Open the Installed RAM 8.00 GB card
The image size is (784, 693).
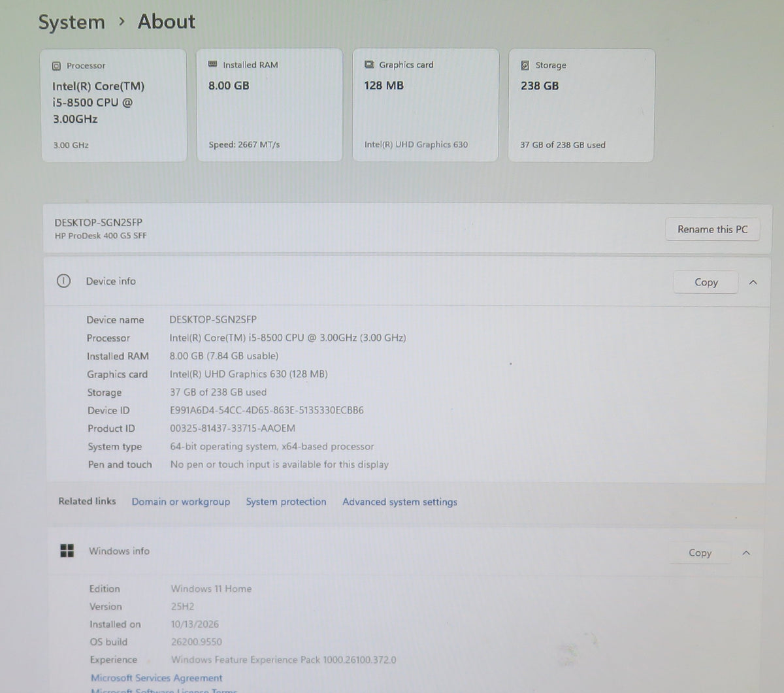coord(269,105)
